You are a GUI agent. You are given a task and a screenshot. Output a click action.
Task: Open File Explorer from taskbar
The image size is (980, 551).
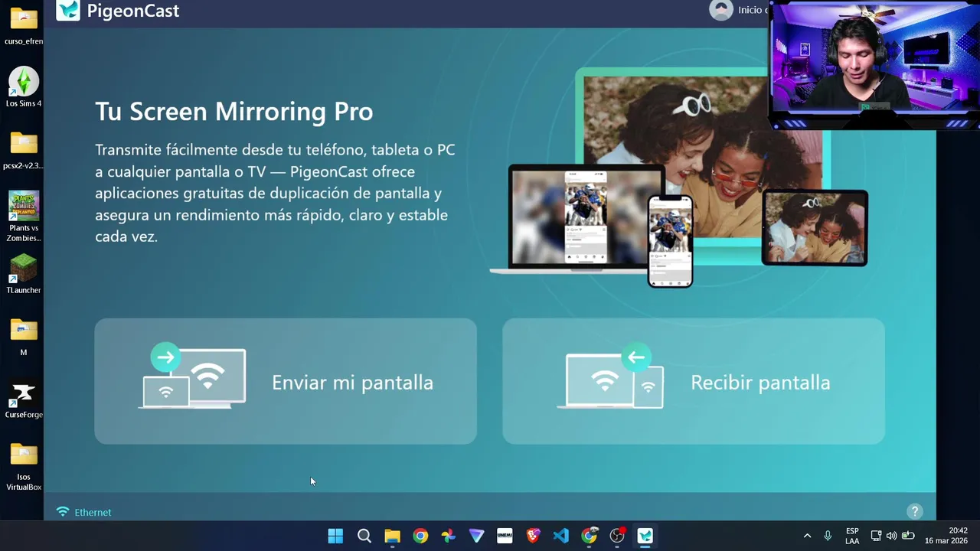[x=392, y=536]
